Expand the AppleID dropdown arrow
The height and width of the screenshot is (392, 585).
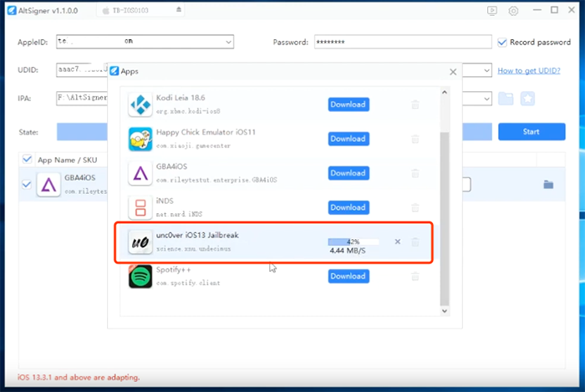coord(227,42)
